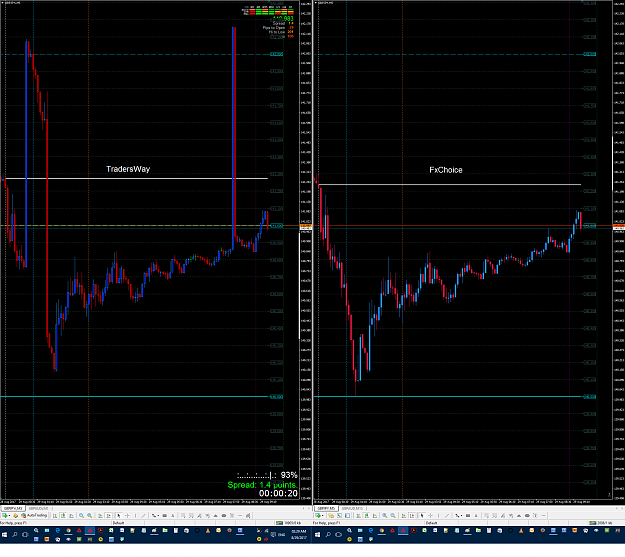Open channel tools dropdown in left window

point(154,516)
